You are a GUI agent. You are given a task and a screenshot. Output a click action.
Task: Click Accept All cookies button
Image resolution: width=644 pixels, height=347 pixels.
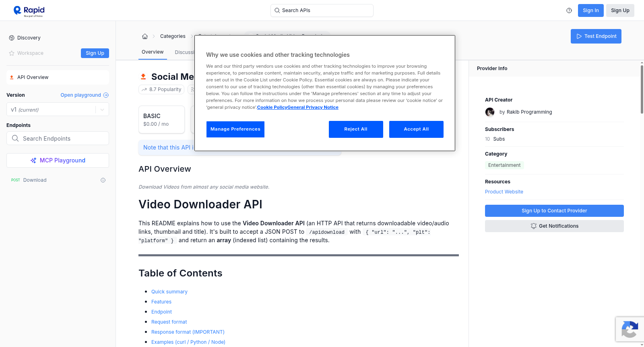point(416,129)
